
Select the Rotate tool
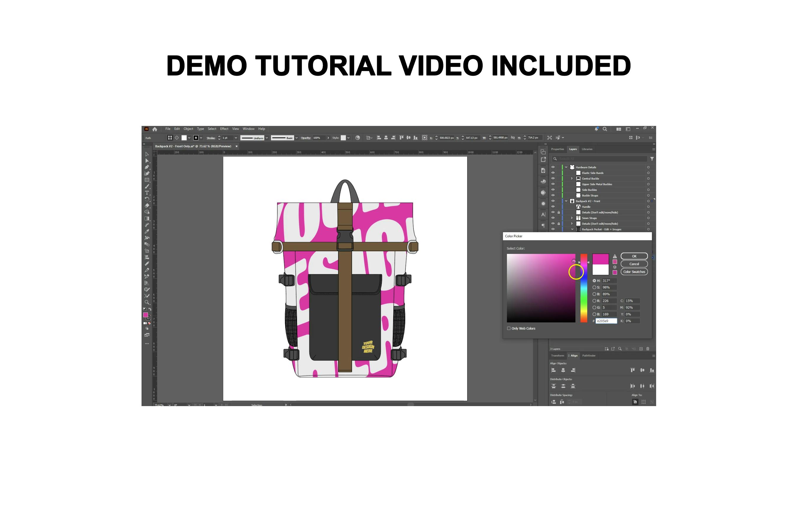point(147,199)
